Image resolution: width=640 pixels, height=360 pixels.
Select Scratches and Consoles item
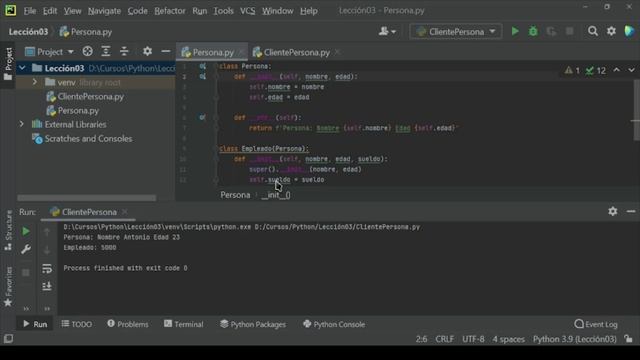82,138
